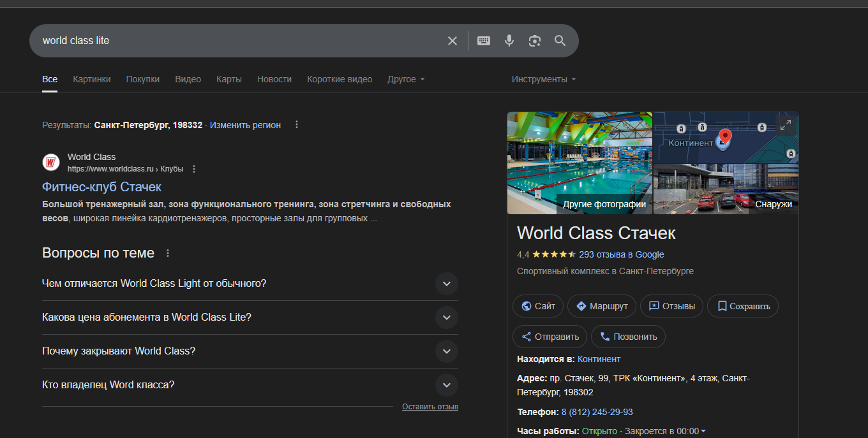Open the Снаружи street view thumbnail
Viewport: 868px width, 438px height.
[726, 189]
